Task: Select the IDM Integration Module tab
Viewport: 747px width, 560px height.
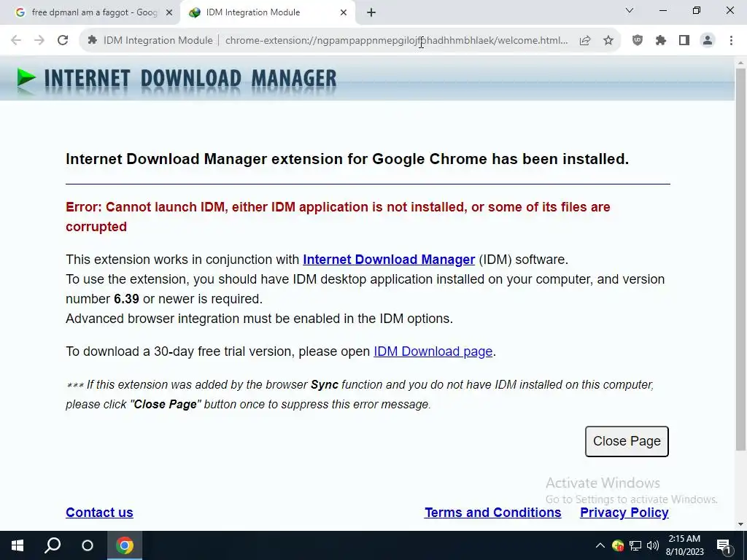Action: (268, 12)
